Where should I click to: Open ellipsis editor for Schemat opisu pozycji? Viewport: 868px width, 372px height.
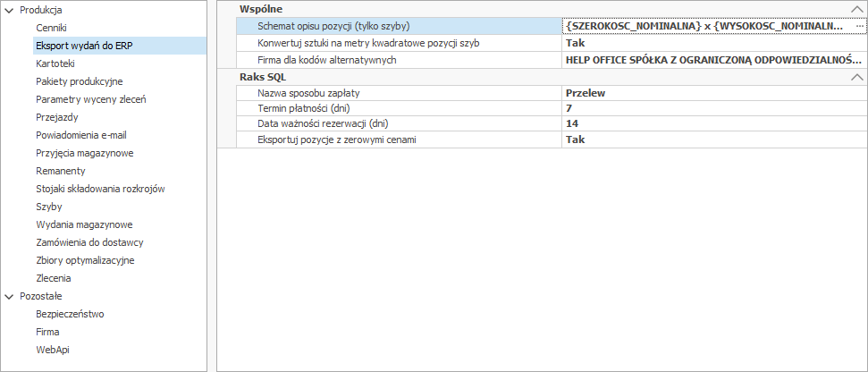coord(859,26)
